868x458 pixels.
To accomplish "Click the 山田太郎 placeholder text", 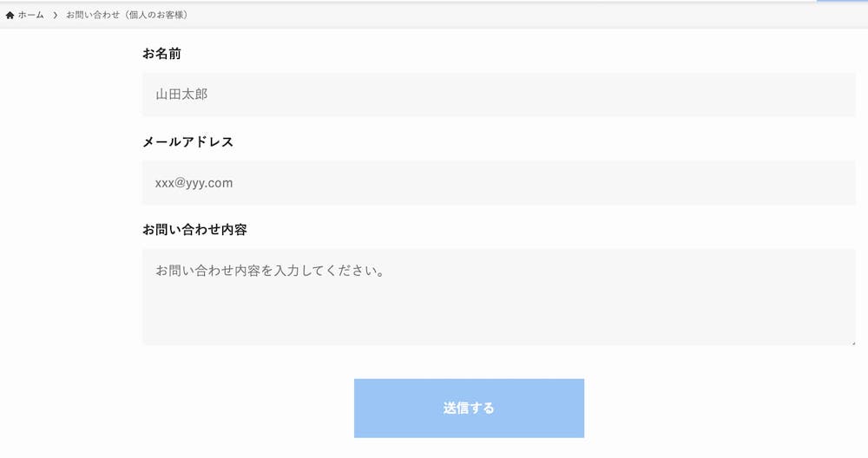I will point(181,95).
